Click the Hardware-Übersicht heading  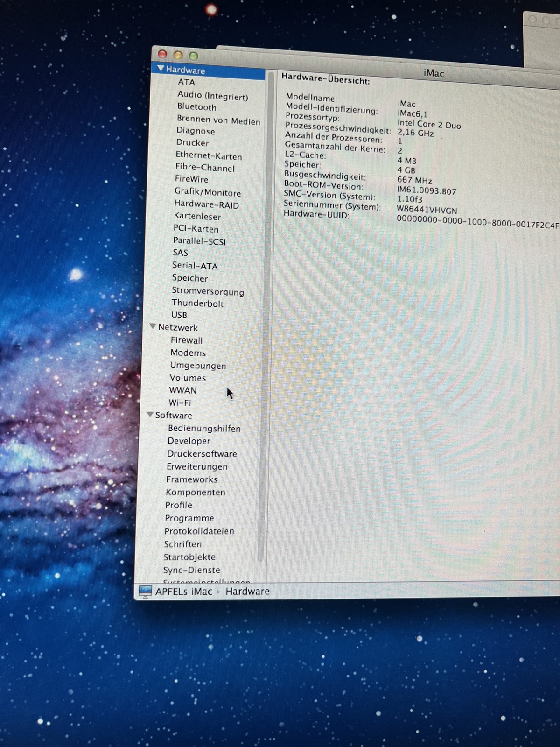325,78
